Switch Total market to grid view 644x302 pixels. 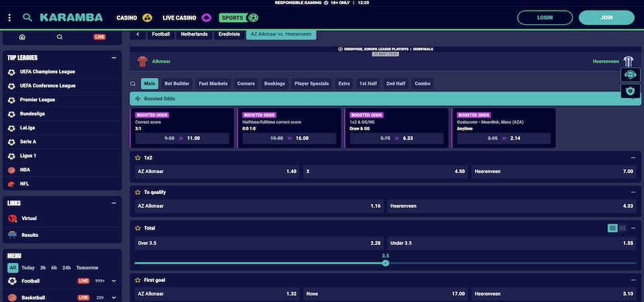[x=612, y=228]
